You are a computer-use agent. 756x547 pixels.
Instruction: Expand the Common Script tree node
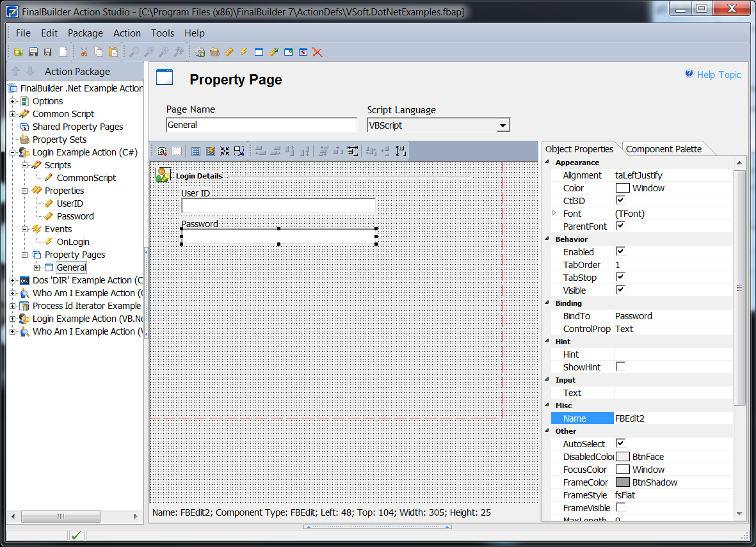click(x=13, y=114)
